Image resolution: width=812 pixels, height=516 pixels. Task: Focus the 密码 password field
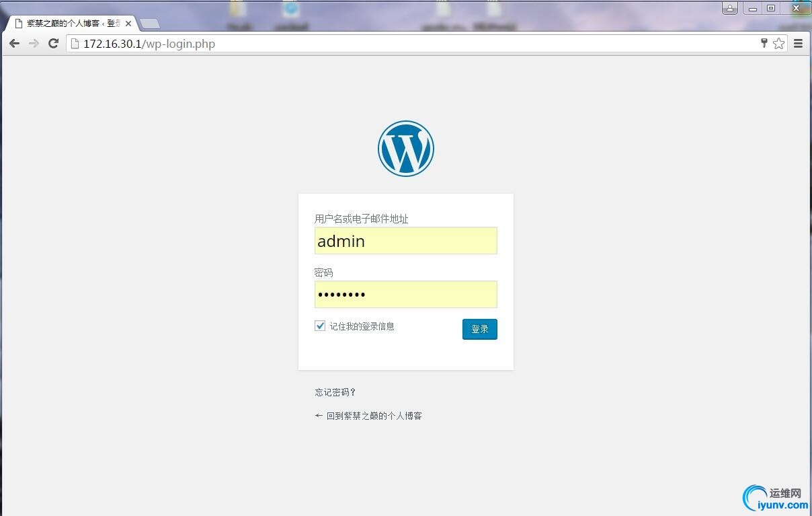click(406, 295)
